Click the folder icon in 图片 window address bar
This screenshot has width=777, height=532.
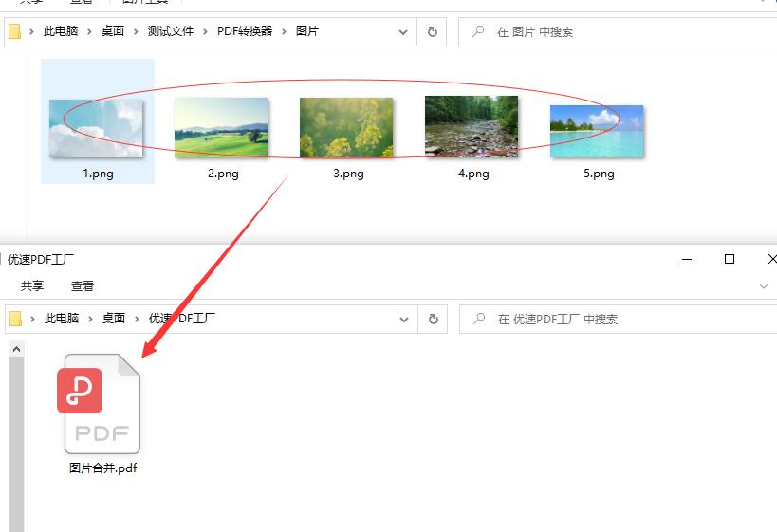(15, 31)
